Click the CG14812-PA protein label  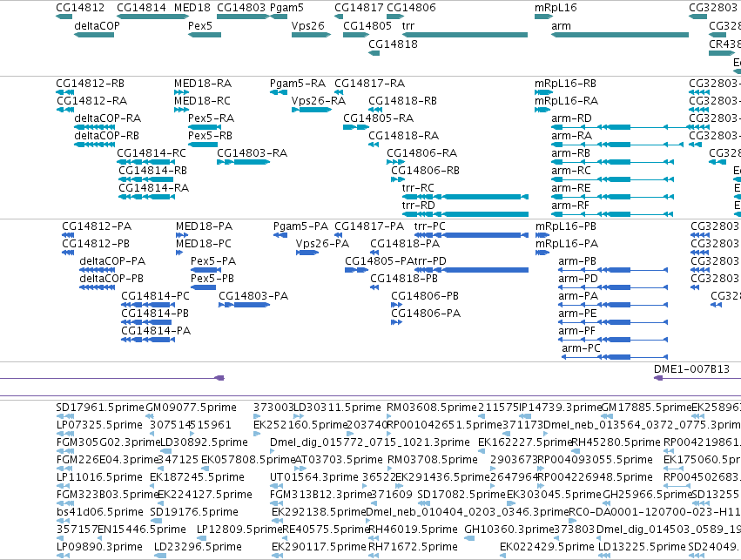tap(97, 226)
